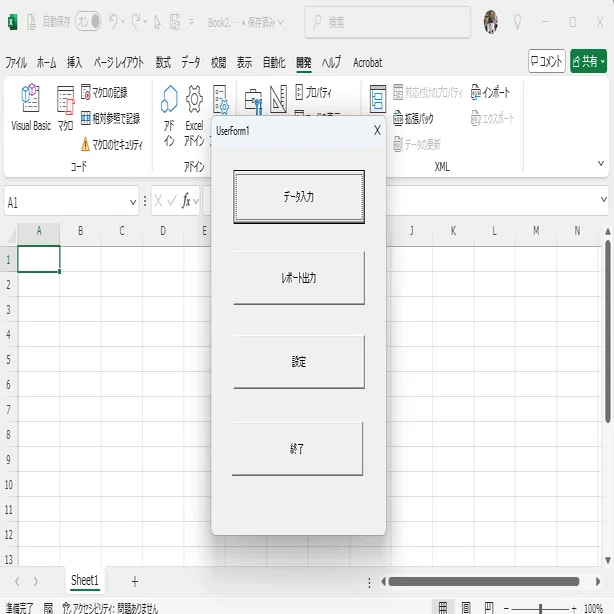Click the select-all corner triangle

[x=11, y=235]
